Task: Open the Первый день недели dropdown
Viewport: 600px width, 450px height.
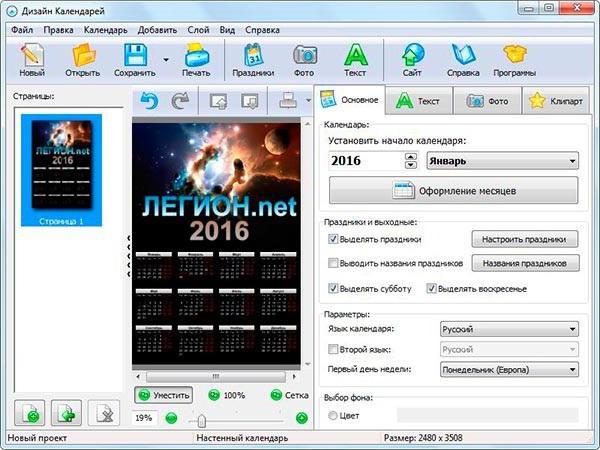Action: pyautogui.click(x=509, y=370)
